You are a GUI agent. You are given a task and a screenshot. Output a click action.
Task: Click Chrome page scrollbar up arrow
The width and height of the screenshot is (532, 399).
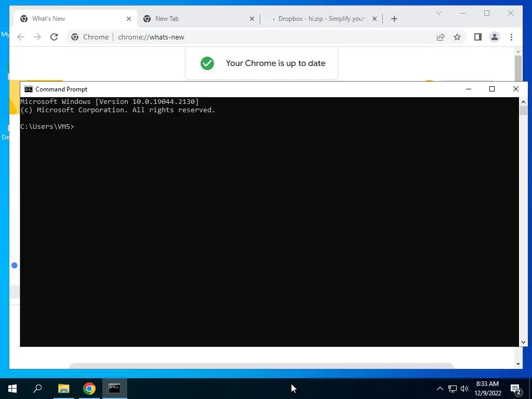[x=518, y=51]
